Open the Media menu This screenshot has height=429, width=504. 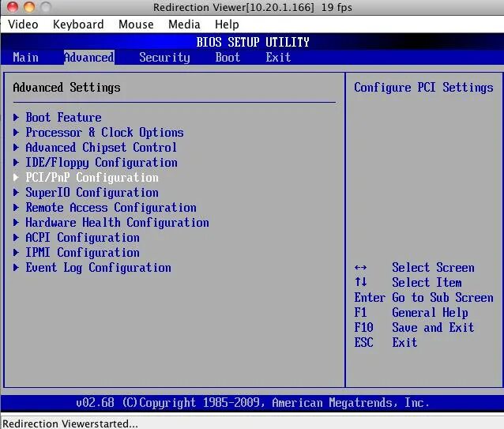coord(184,24)
